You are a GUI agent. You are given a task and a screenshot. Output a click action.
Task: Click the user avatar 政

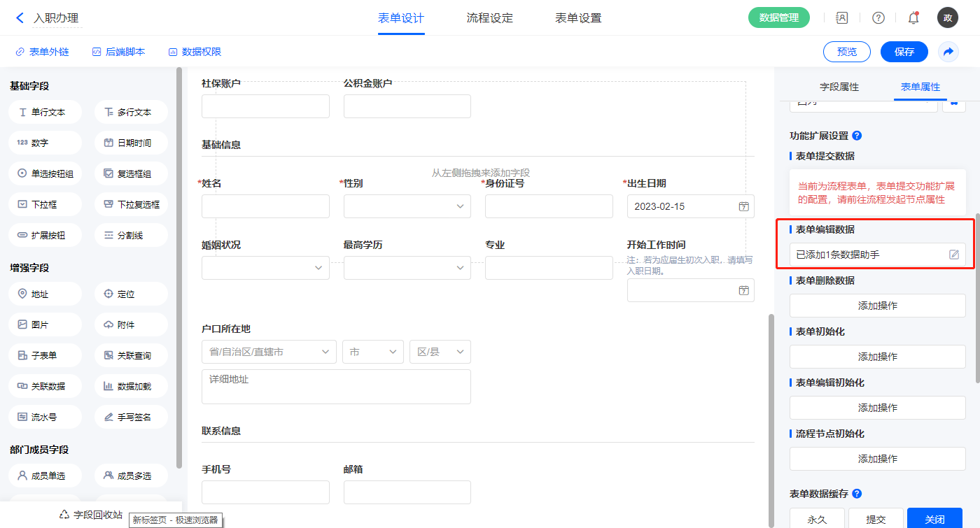pos(947,18)
